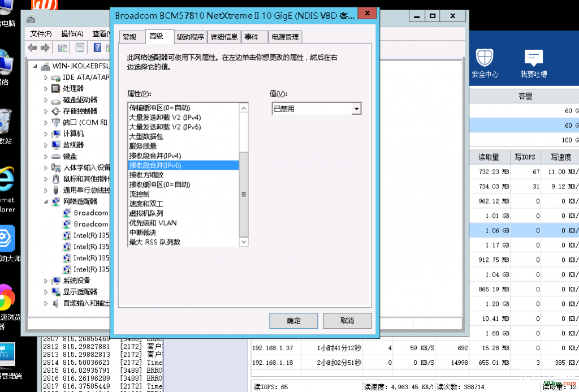Select the 音频输入和输出 speaker icon
This screenshot has height=392, width=579.
56,303
